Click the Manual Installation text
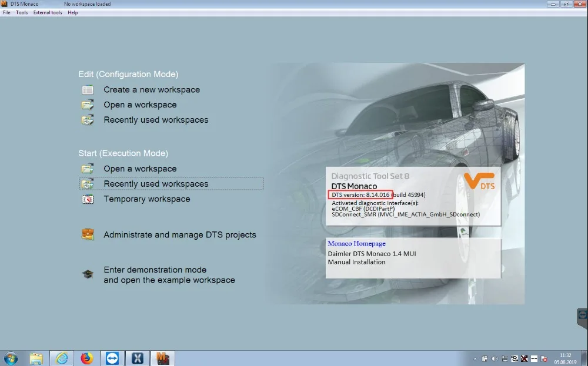 pyautogui.click(x=357, y=262)
